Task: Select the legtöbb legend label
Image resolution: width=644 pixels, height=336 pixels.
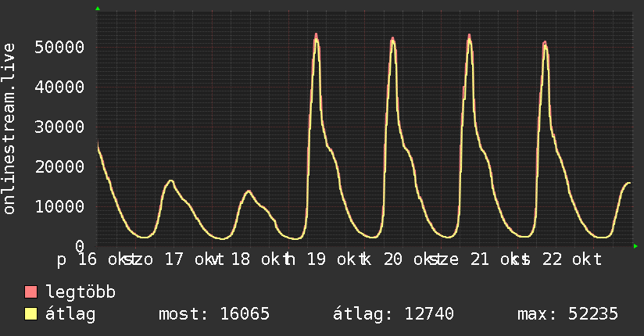Action: (80, 291)
